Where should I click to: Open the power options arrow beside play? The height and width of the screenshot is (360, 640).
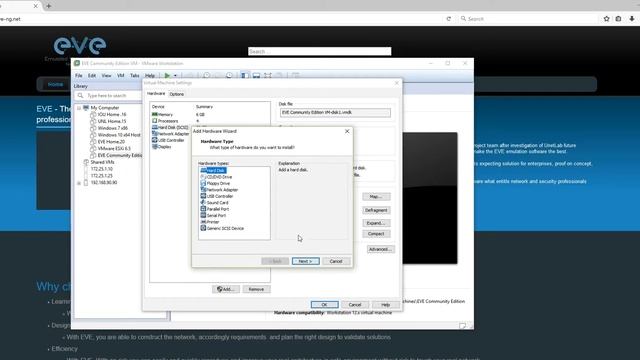175,76
